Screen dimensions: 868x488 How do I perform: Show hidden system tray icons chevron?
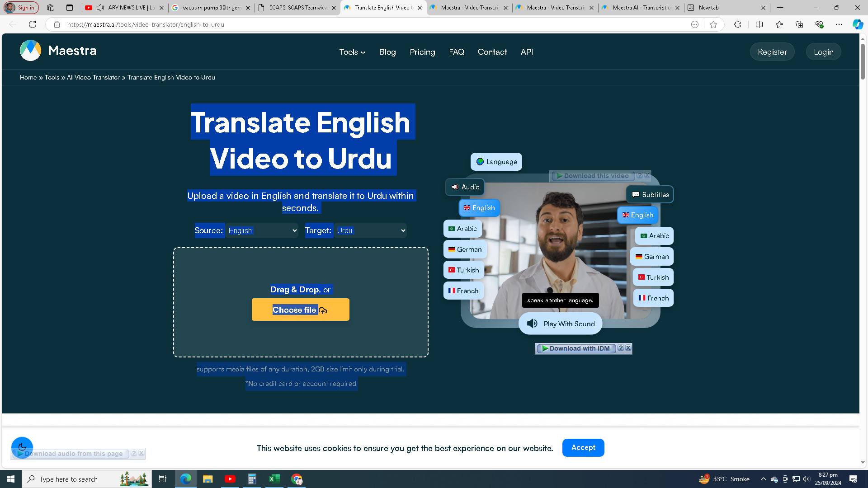click(x=764, y=479)
